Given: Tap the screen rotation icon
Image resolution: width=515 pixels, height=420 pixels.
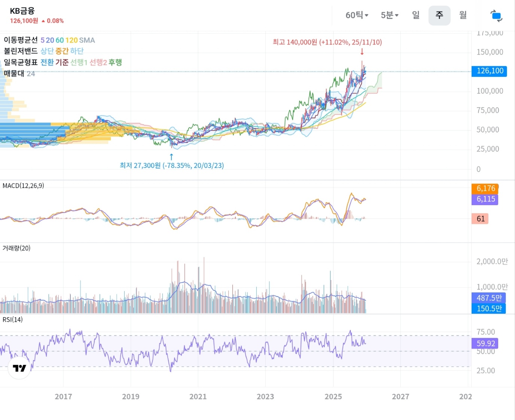Looking at the screenshot, I should click(496, 16).
